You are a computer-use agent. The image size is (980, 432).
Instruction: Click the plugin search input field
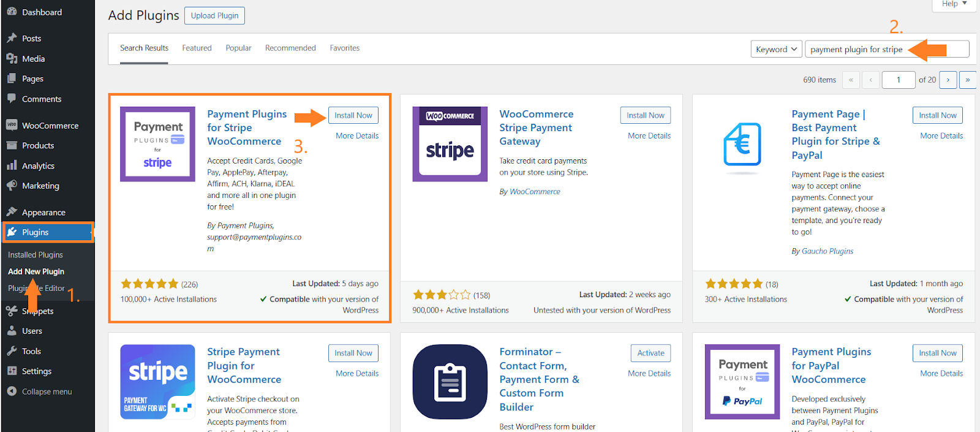[887, 49]
